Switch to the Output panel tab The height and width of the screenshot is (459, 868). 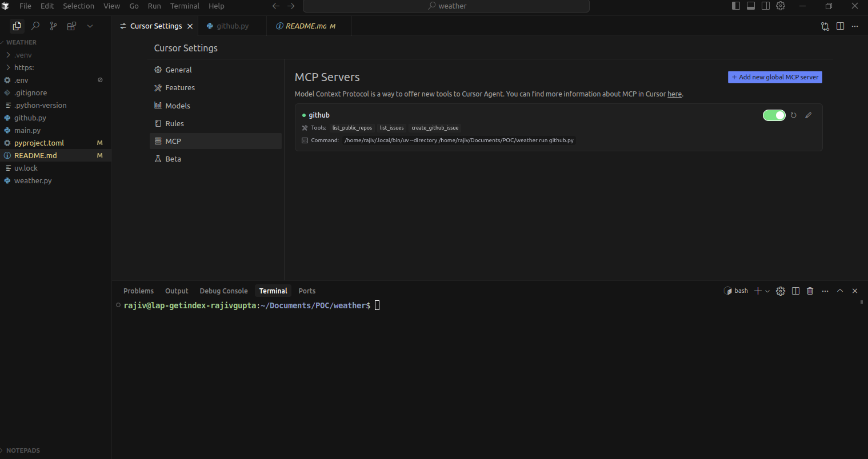[177, 291]
